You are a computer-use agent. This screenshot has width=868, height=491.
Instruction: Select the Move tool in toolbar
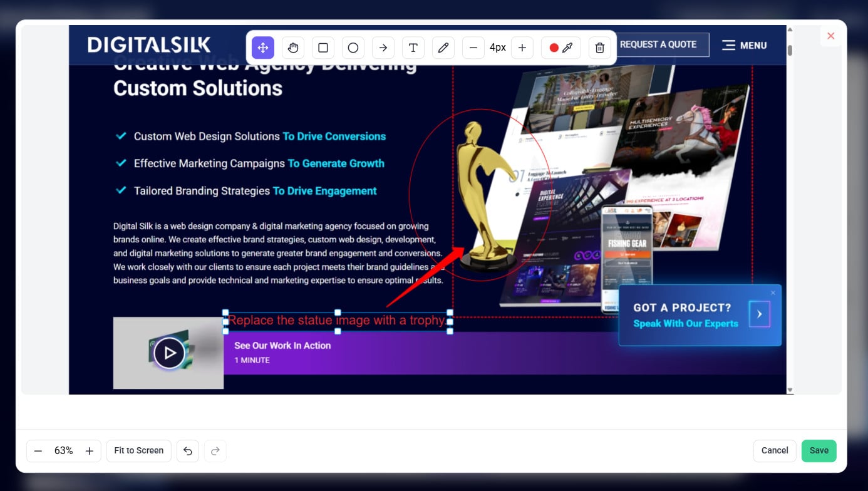(x=263, y=48)
